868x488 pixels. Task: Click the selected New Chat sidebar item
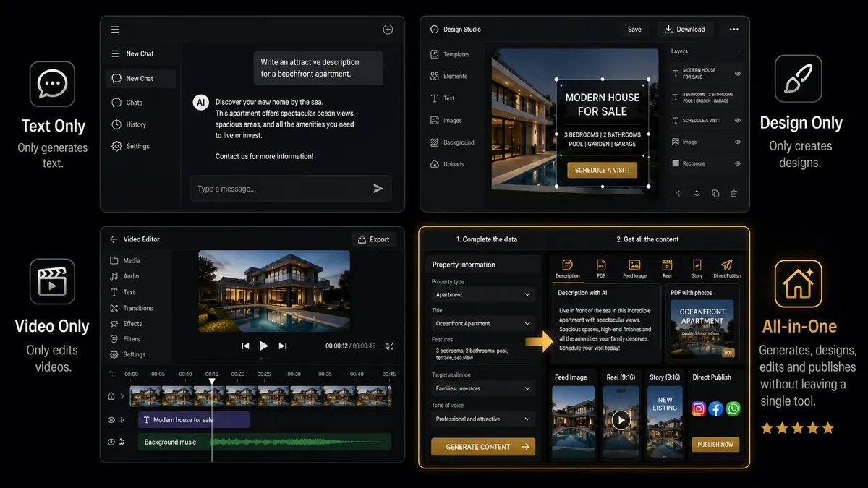tap(140, 78)
